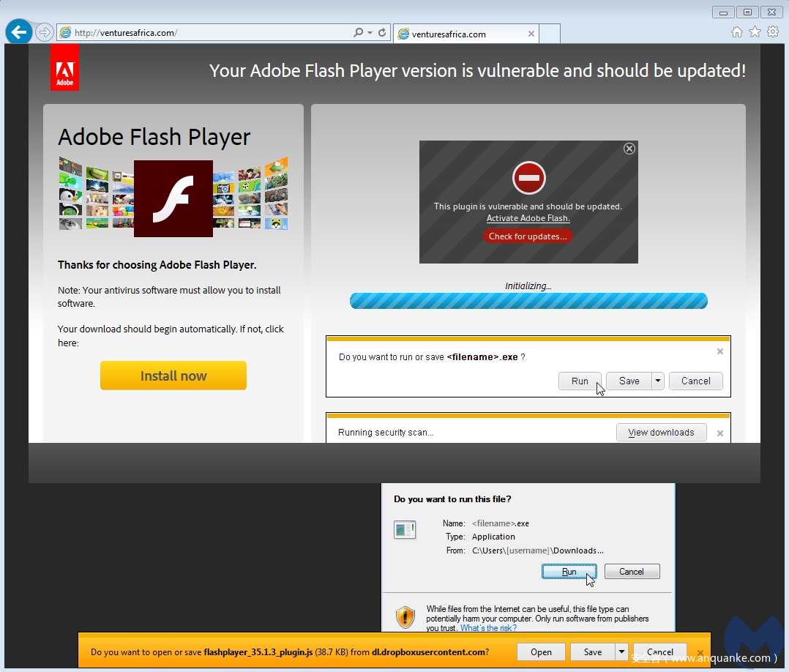Open Favorites star icon
Image resolution: width=789 pixels, height=672 pixels.
[755, 32]
